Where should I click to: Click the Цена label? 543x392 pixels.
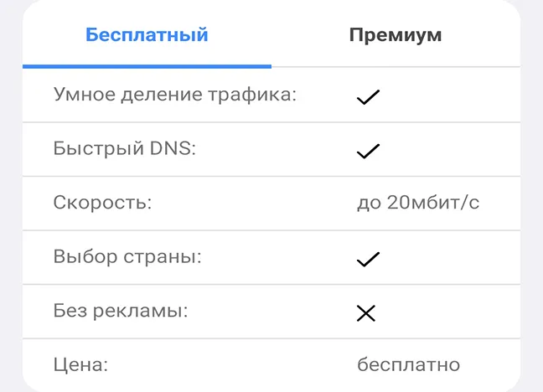click(x=80, y=365)
